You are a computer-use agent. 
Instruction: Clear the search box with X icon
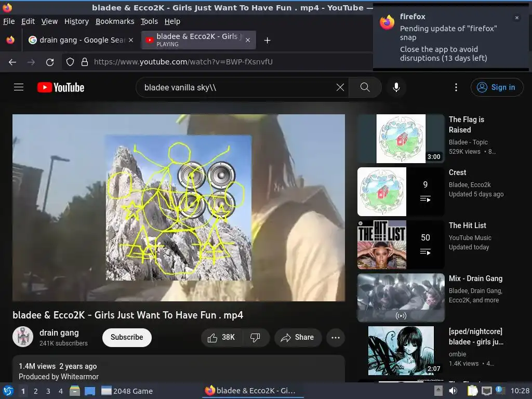pyautogui.click(x=340, y=87)
